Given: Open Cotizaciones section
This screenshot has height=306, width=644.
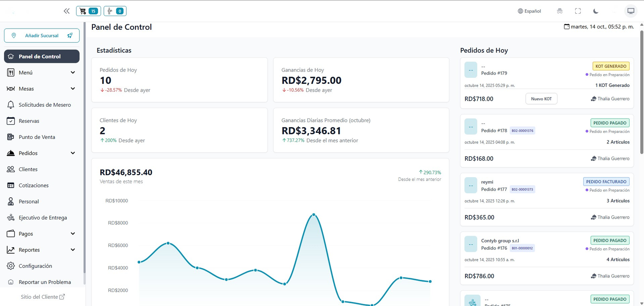Looking at the screenshot, I should (42, 185).
